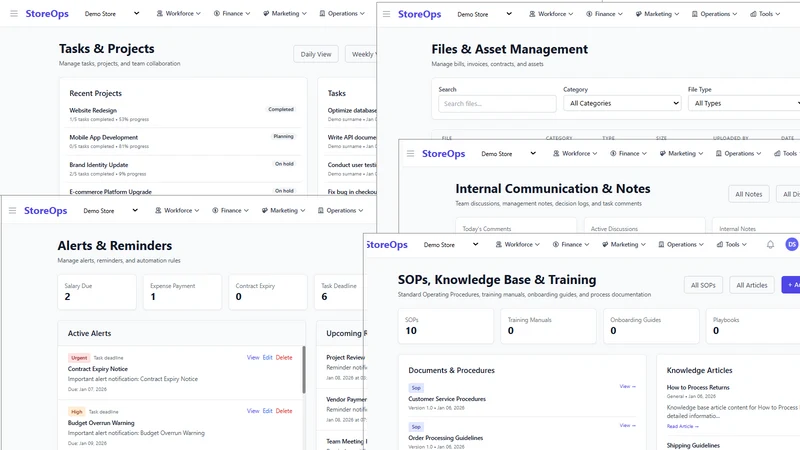Click All Notes button in Internal Communication
Screen dimensions: 800x450
click(748, 194)
